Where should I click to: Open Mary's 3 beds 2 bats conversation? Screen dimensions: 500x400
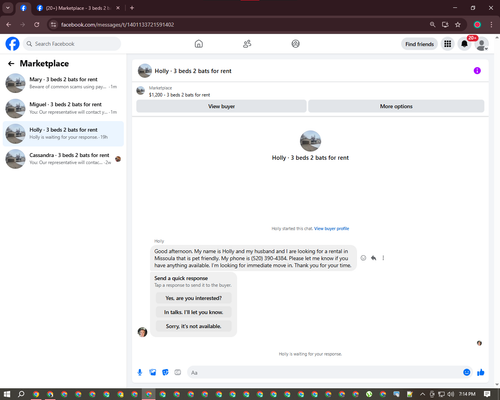point(63,83)
